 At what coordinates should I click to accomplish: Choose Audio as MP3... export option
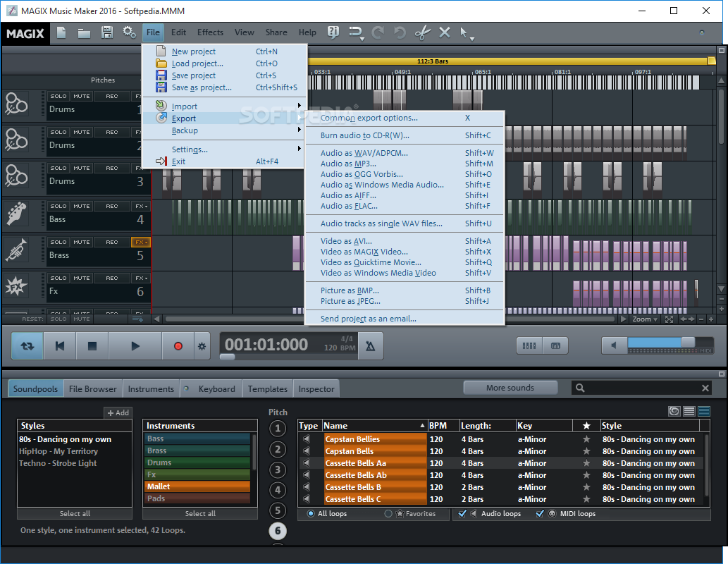405,164
